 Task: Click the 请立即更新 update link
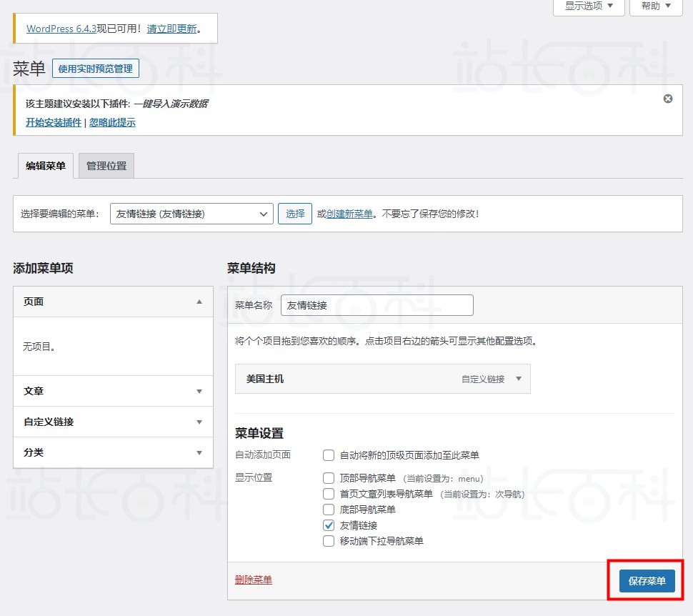click(x=171, y=29)
